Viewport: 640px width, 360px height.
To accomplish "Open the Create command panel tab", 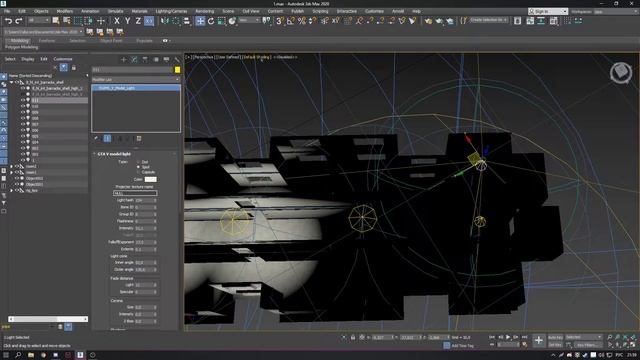I will [123, 60].
